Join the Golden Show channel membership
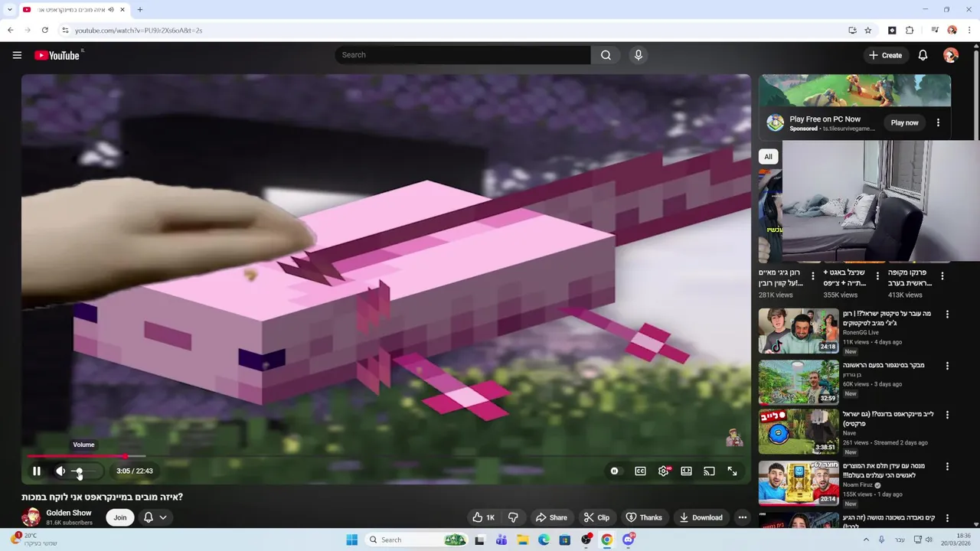 pos(120,517)
